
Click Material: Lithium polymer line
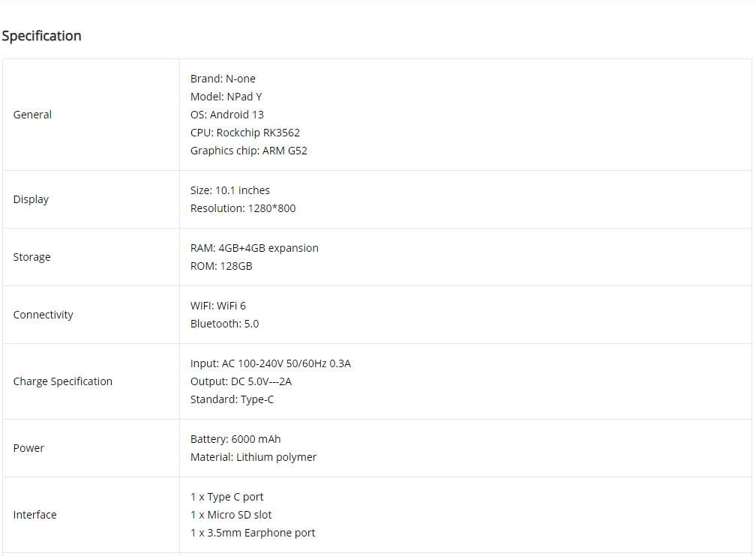tap(253, 457)
